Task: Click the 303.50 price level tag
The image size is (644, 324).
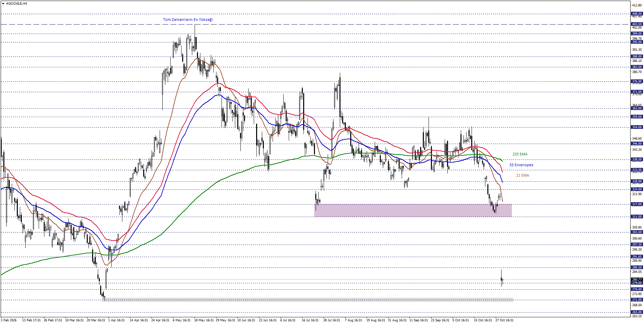Action: (637, 232)
